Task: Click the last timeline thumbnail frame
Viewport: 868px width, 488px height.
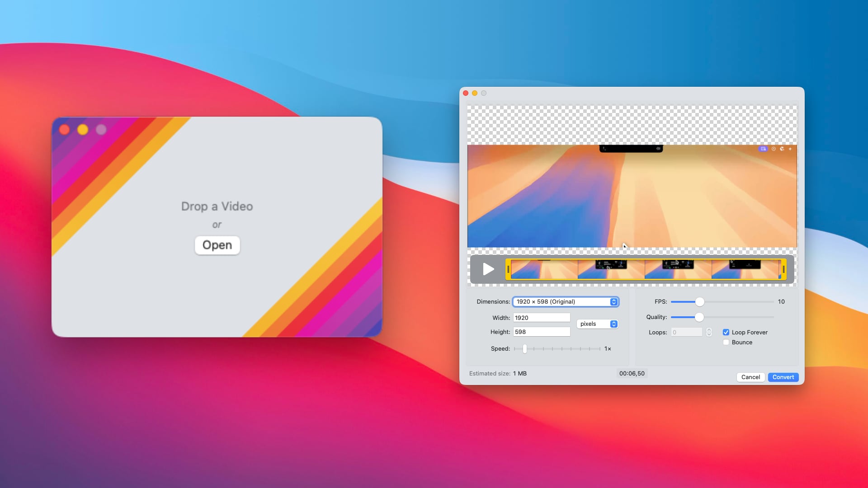Action: pos(745,270)
